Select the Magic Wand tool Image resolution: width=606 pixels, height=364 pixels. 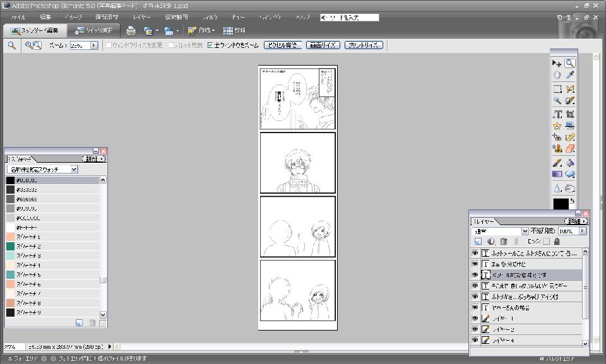557,100
